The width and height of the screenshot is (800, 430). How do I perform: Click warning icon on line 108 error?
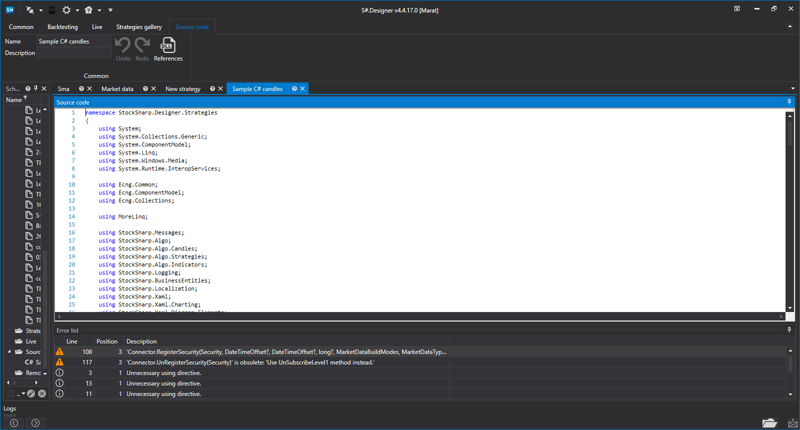click(60, 352)
